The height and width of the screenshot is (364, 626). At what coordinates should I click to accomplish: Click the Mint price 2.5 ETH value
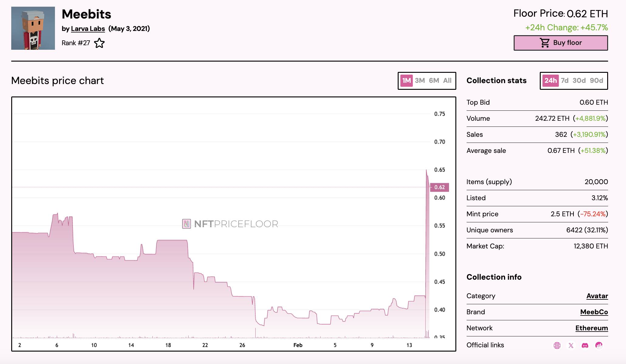[x=562, y=214]
